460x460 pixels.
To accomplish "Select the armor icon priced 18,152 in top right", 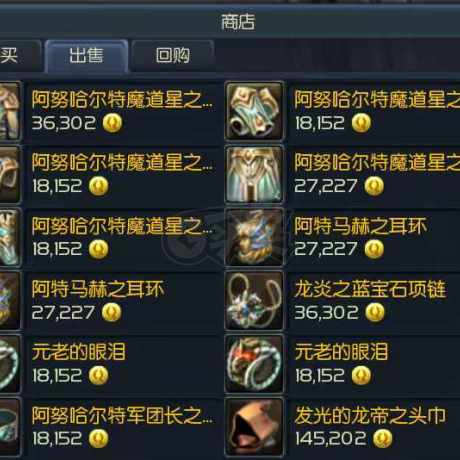I will pyautogui.click(x=254, y=111).
